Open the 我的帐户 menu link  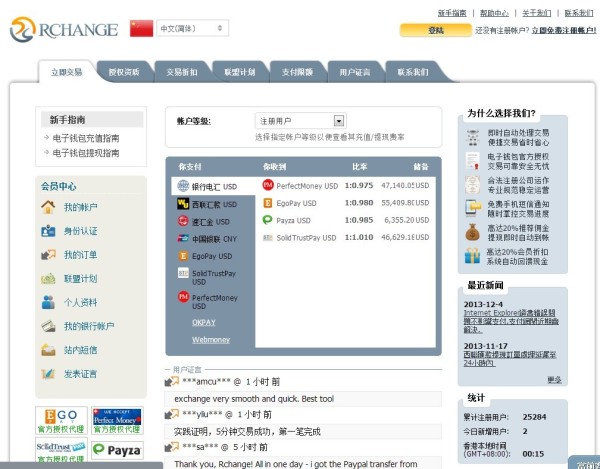(80, 207)
